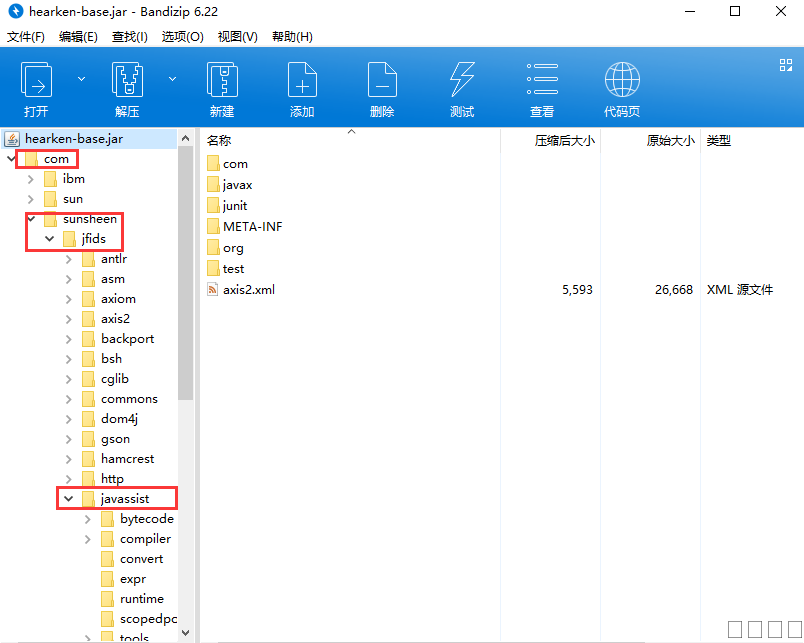
Task: Open the dropdown arrow next to 打开
Action: point(82,78)
